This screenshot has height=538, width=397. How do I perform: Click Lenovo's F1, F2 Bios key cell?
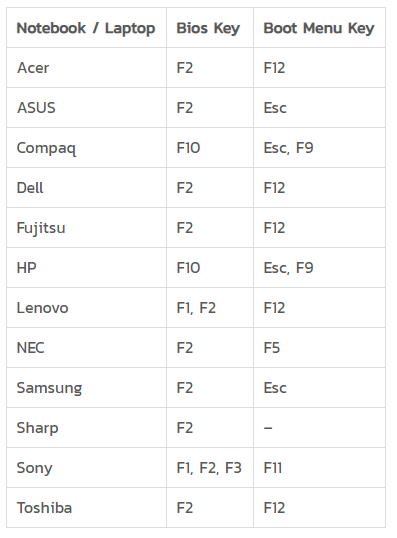210,308
